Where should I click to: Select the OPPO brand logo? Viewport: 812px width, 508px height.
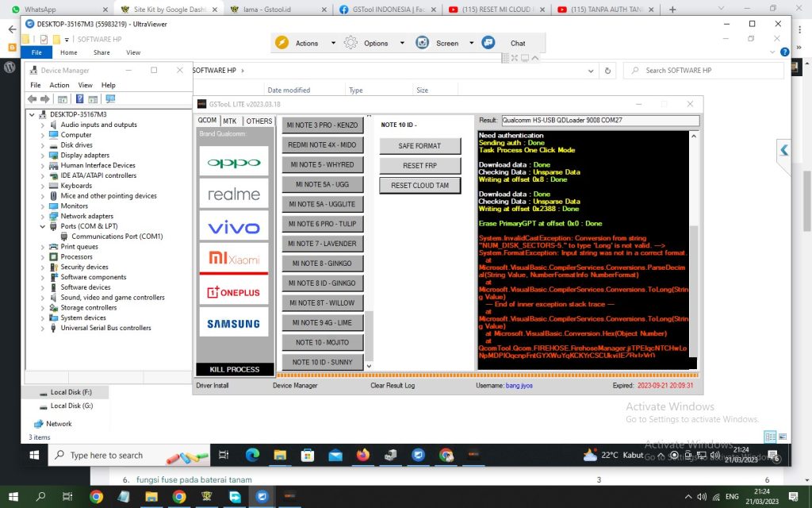234,163
